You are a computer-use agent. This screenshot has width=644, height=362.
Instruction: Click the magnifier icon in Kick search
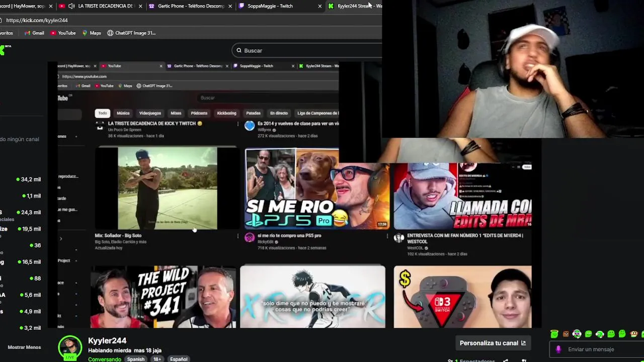pos(239,50)
